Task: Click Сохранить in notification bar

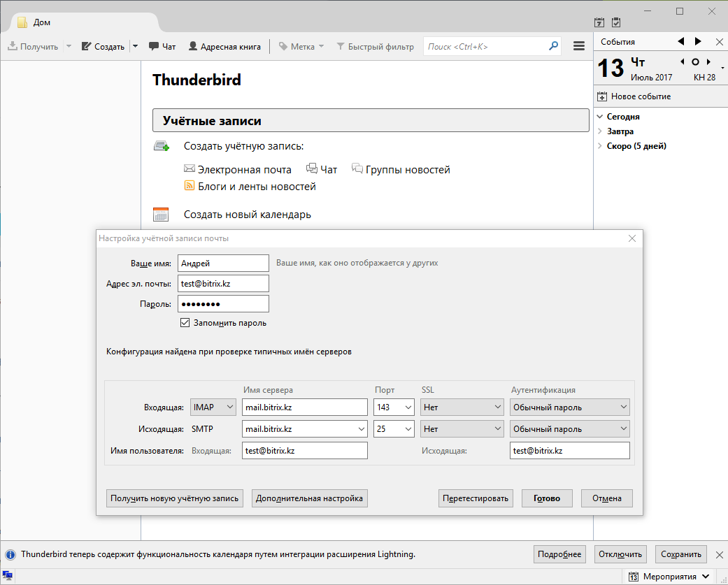Action: click(681, 554)
